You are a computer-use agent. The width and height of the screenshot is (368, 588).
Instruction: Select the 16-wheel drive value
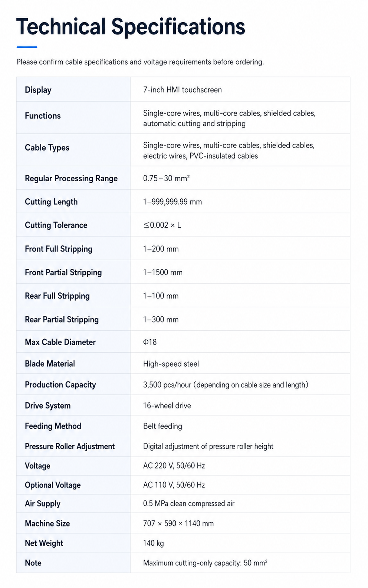[167, 406]
